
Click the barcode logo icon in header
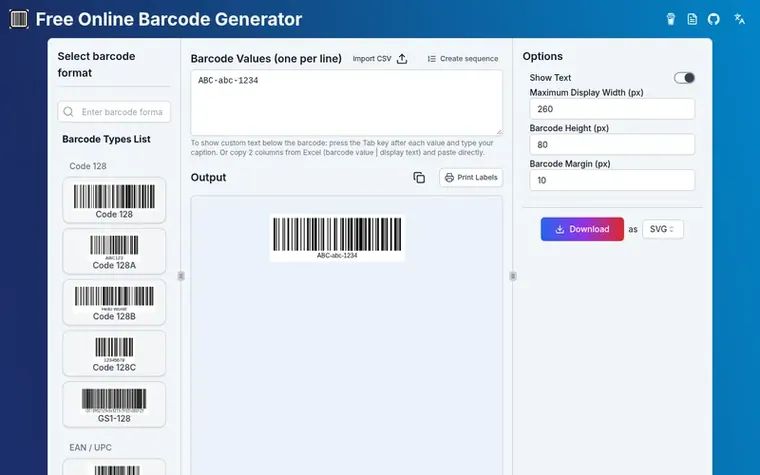pyautogui.click(x=19, y=19)
